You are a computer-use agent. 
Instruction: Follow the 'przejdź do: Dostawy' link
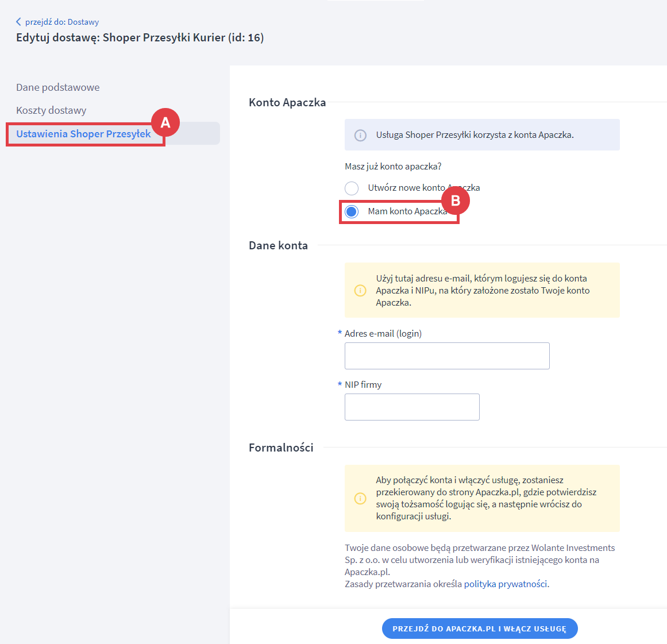(x=61, y=22)
